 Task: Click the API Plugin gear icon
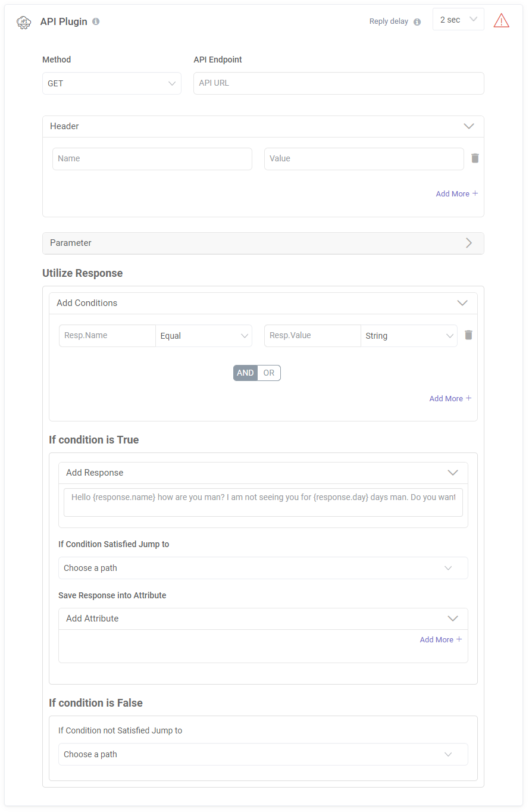[x=24, y=21]
